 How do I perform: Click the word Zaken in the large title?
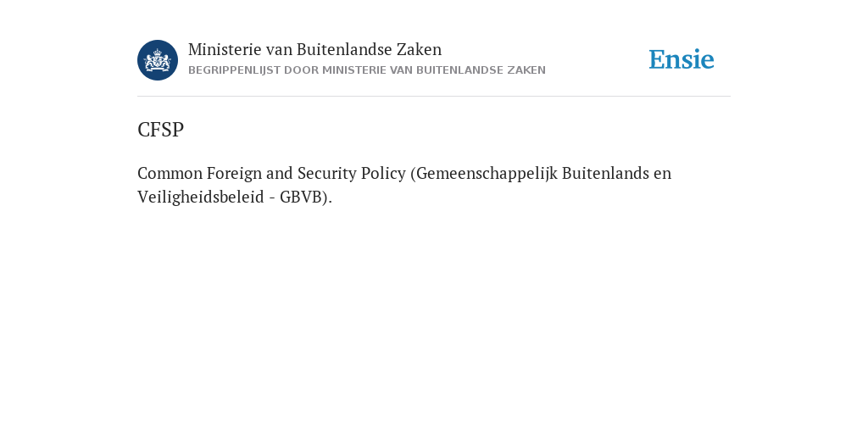click(419, 49)
